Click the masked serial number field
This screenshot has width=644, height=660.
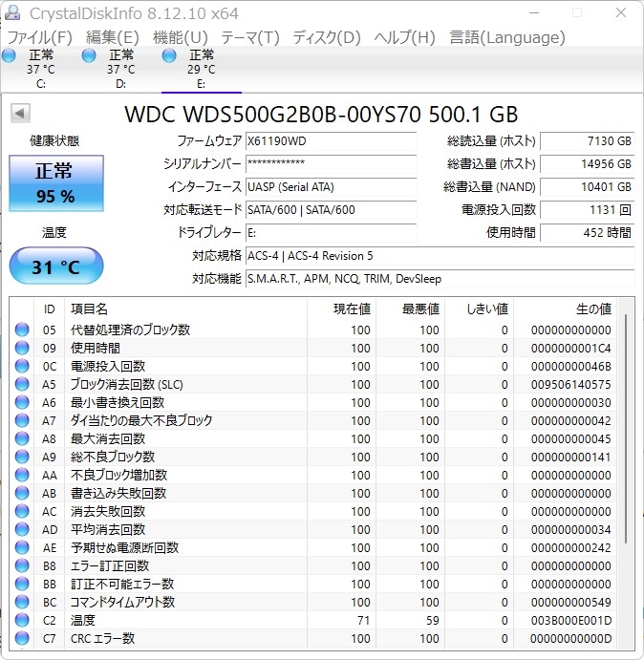[x=331, y=163]
